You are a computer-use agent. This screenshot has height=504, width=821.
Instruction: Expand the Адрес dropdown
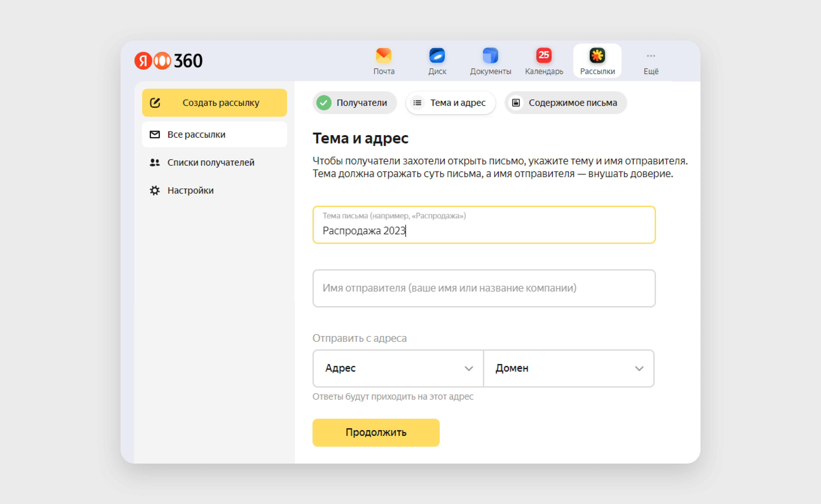pyautogui.click(x=398, y=368)
